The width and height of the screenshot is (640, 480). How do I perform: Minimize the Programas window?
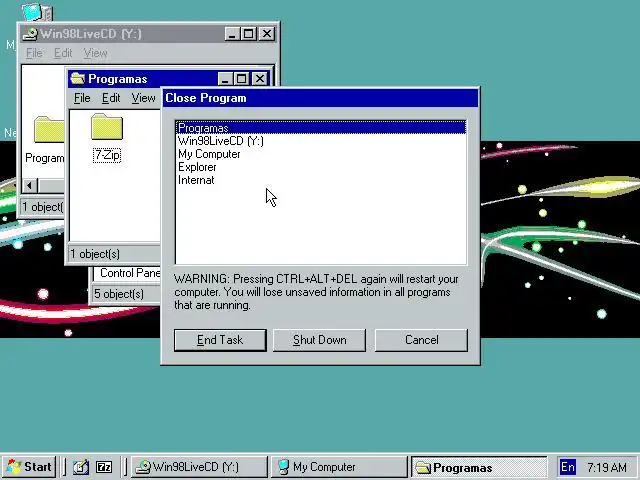coord(225,78)
